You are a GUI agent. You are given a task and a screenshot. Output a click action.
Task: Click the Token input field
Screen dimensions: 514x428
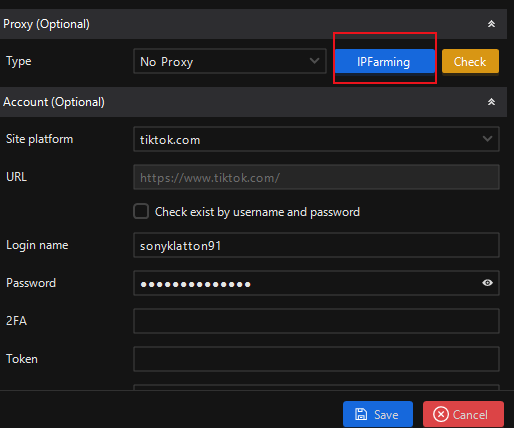(x=316, y=359)
